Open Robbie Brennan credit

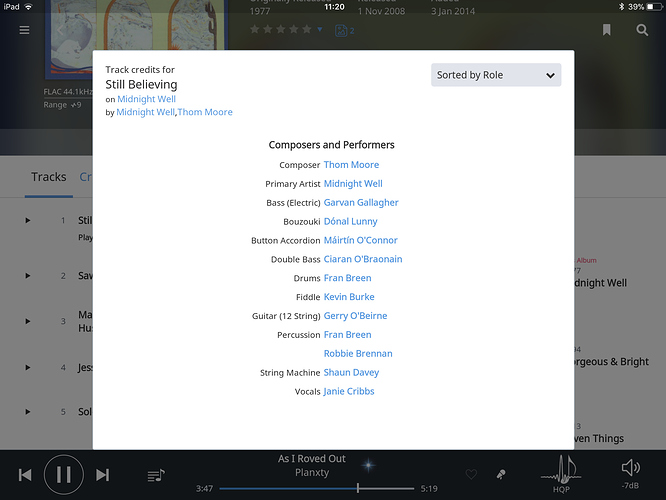(358, 353)
